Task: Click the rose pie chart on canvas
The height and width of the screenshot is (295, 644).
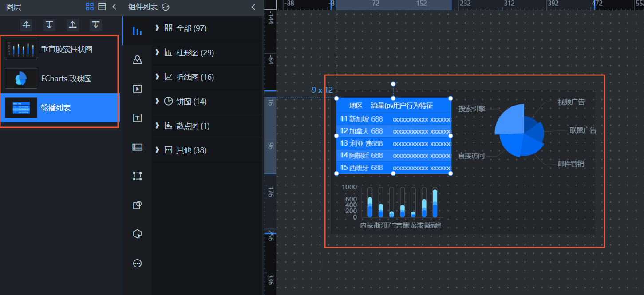Action: point(519,131)
